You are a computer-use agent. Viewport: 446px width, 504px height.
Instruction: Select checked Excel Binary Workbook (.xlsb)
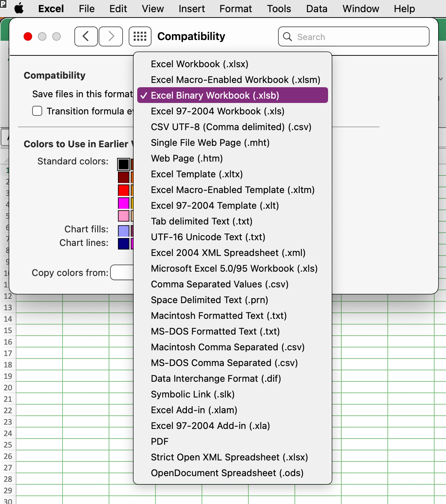click(233, 95)
